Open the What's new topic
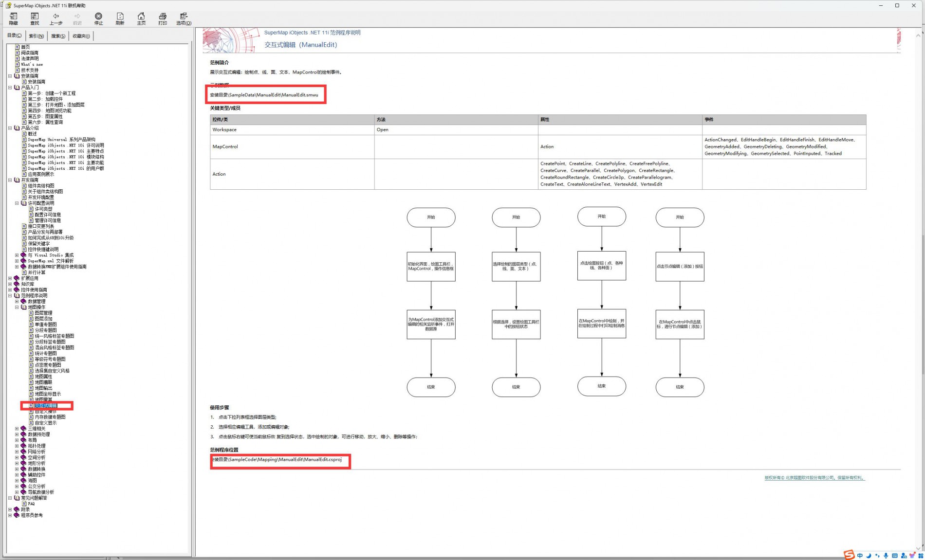Screen dimensions: 925x560 click(x=32, y=64)
